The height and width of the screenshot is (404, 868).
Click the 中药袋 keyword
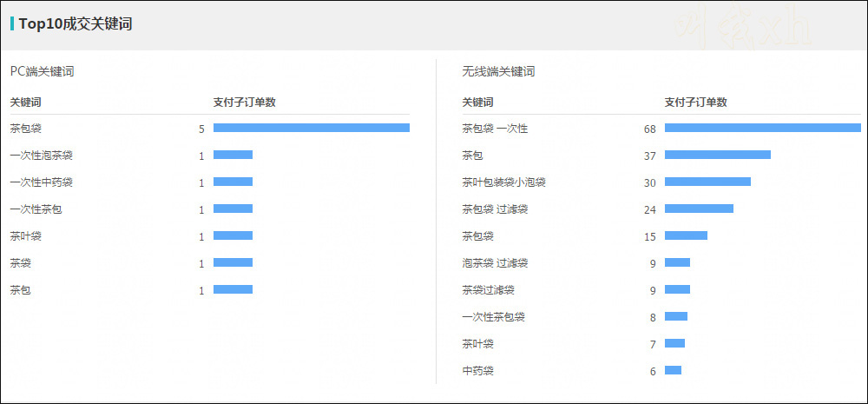click(477, 371)
